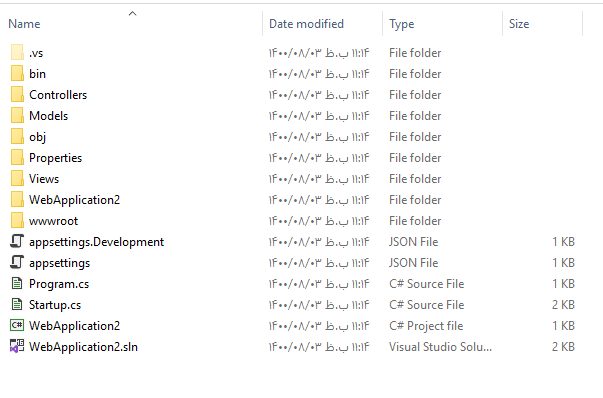This screenshot has width=603, height=398.
Task: Select the .vs hidden folder icon
Action: 17,52
